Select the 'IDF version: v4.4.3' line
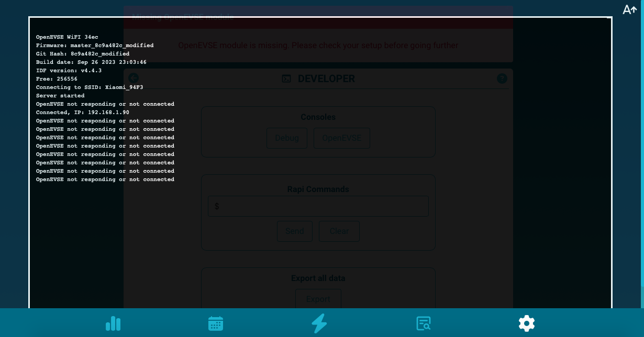The width and height of the screenshot is (644, 337). (69, 71)
